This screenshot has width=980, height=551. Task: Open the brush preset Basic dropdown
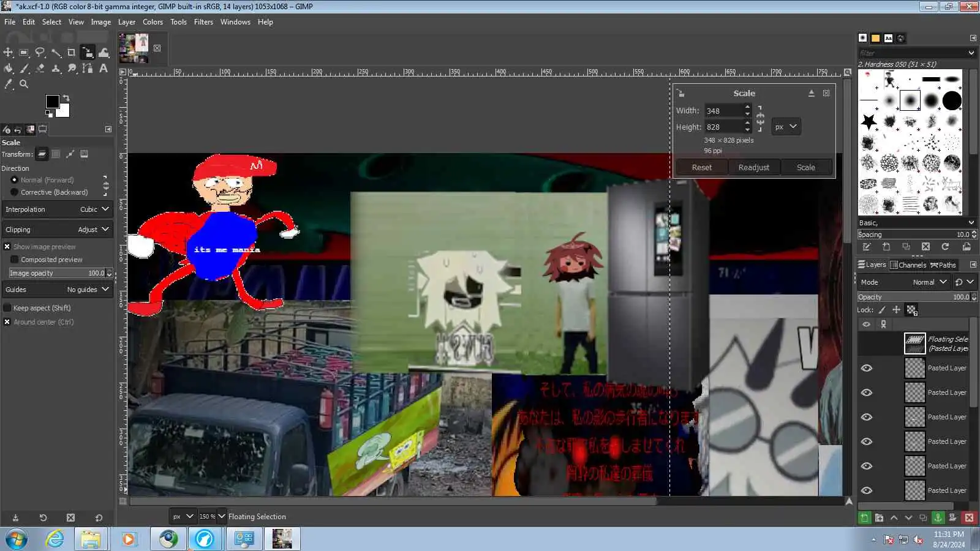pyautogui.click(x=917, y=223)
